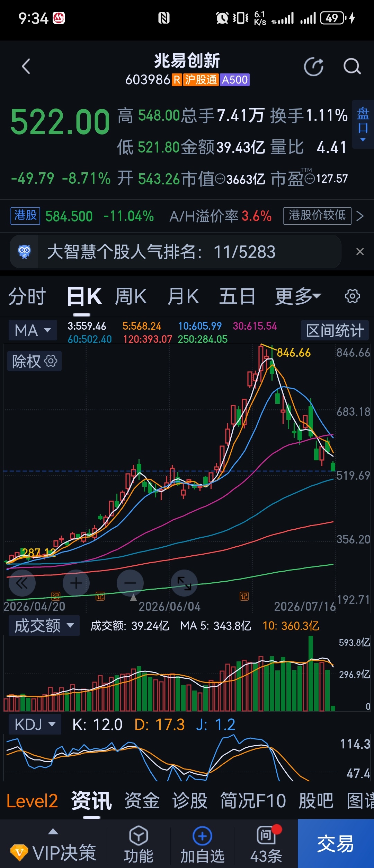Screen dimensions: 374x868
Task: Pan chart left with double-arrow button
Action: tap(22, 583)
